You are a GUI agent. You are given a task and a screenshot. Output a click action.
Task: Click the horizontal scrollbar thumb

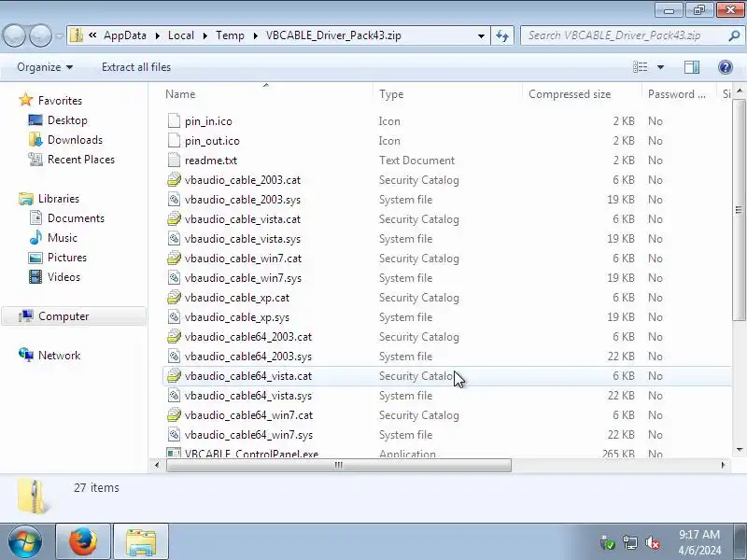pyautogui.click(x=339, y=465)
